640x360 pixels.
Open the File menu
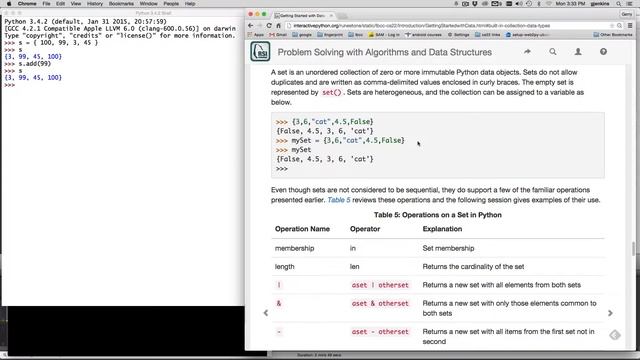coord(47,4)
